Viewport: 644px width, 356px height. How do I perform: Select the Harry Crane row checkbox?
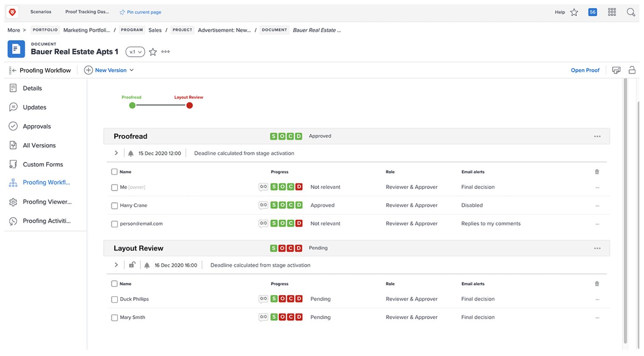[x=114, y=206]
